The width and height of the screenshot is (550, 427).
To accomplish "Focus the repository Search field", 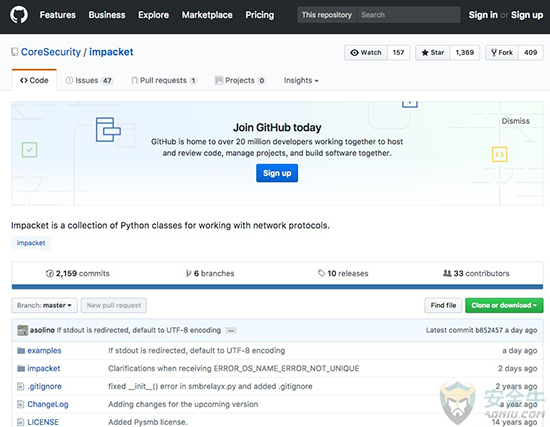I will pos(409,15).
